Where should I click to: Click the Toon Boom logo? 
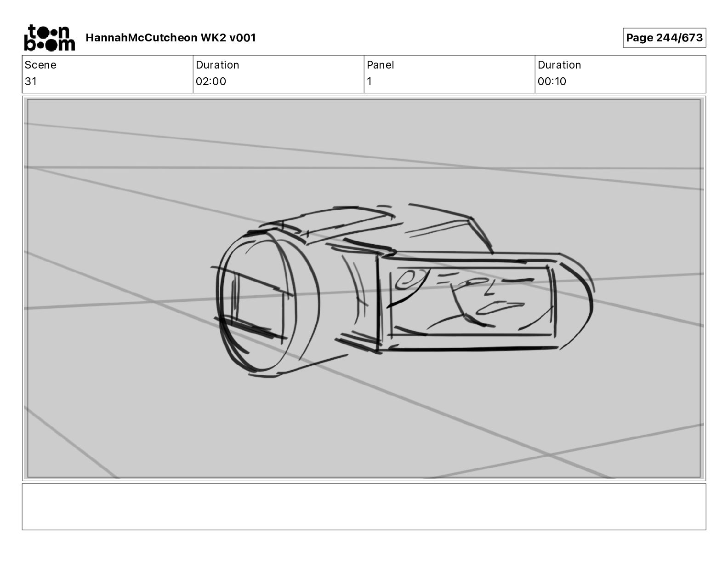tap(49, 38)
